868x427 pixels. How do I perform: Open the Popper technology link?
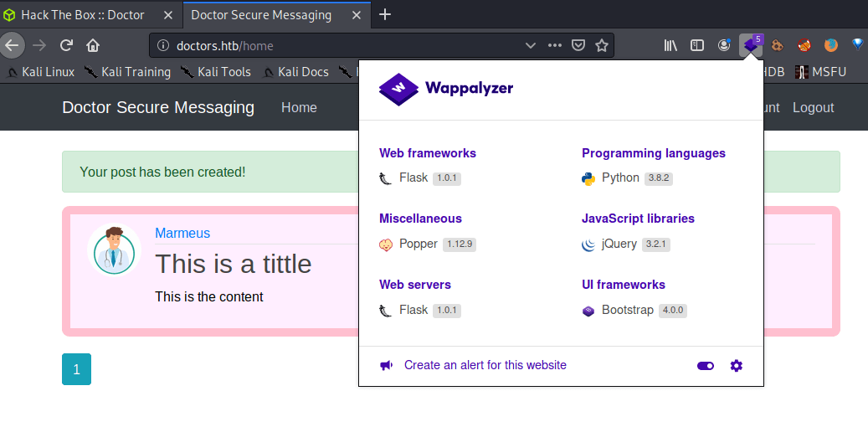click(x=419, y=244)
